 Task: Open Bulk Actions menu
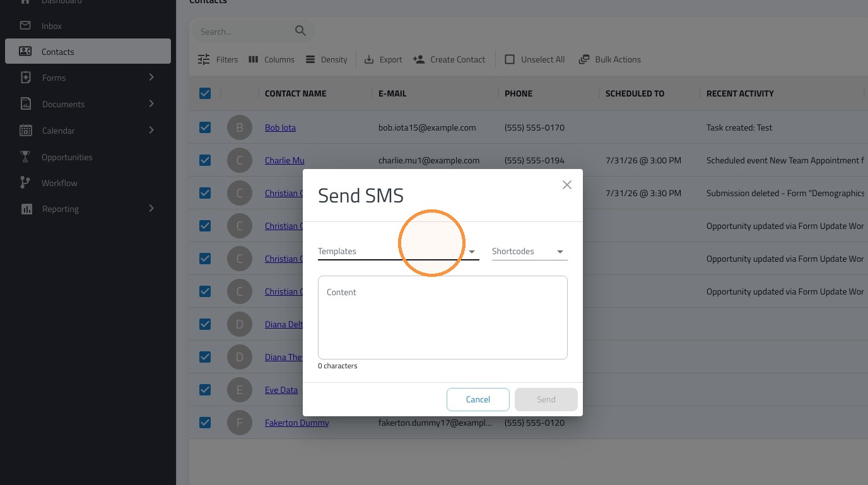pyautogui.click(x=609, y=59)
